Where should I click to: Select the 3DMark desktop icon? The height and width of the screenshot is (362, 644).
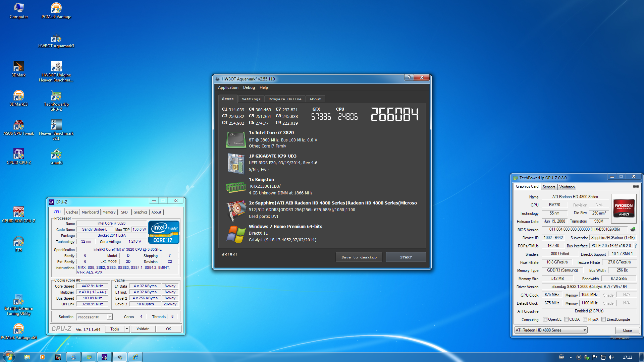[18, 69]
